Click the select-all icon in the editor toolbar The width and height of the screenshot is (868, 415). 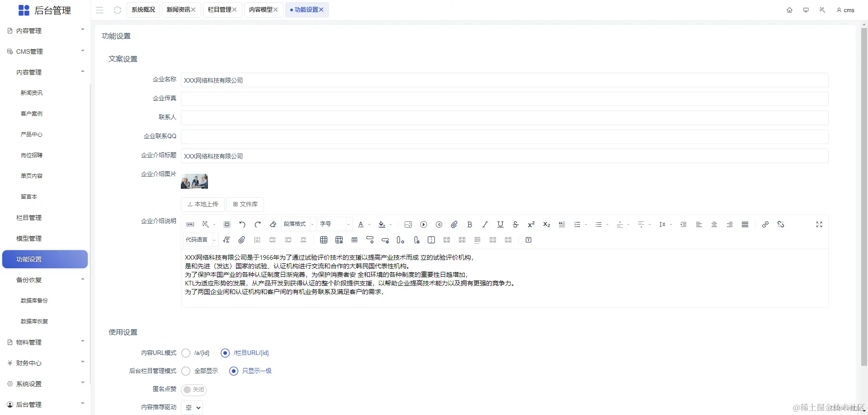pyautogui.click(x=227, y=224)
